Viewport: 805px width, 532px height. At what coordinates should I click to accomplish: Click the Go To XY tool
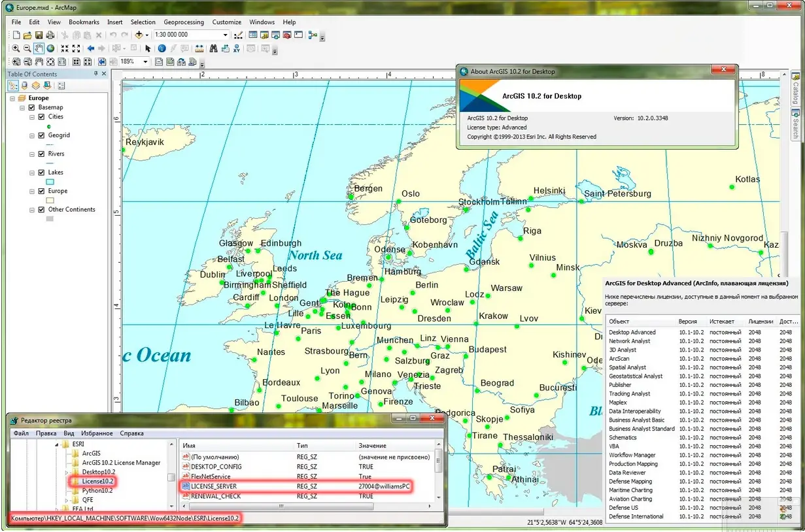pos(236,48)
